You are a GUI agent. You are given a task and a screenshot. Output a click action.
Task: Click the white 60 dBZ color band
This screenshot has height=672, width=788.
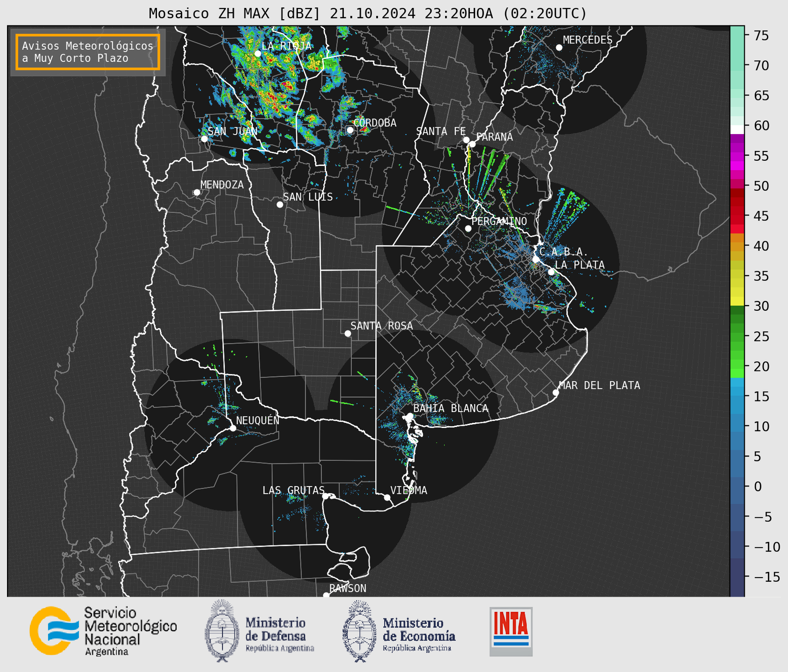point(737,129)
